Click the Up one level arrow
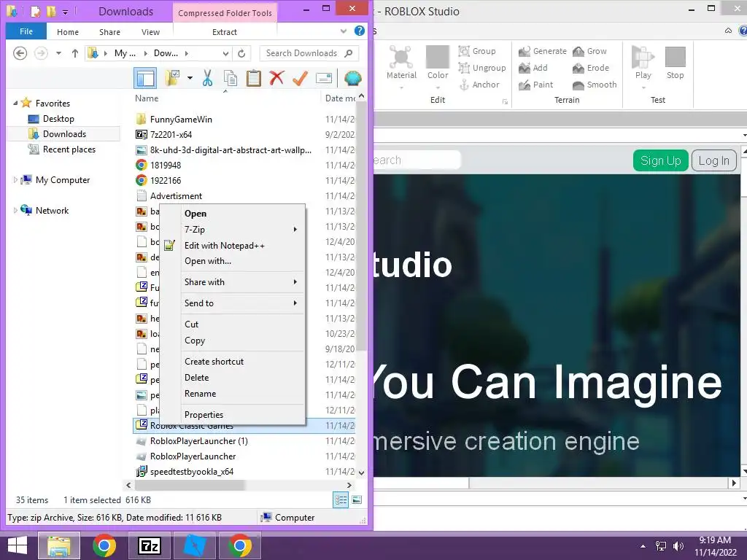747x560 pixels. [75, 53]
